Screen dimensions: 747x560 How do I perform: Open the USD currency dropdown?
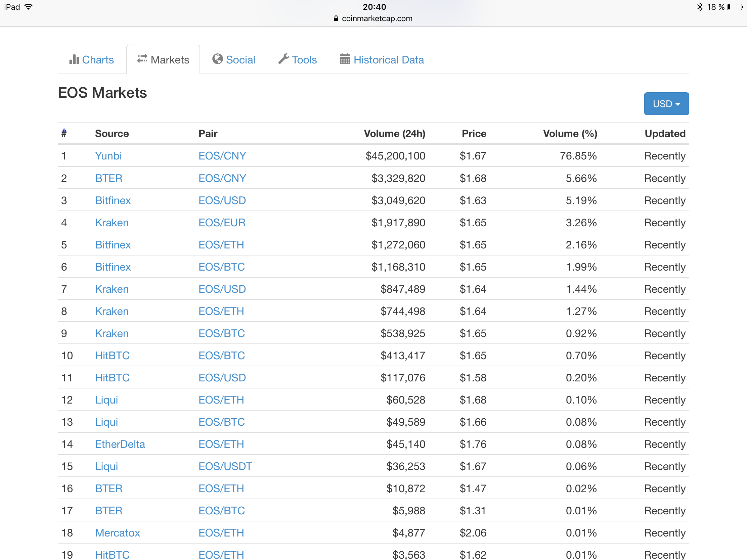[666, 104]
